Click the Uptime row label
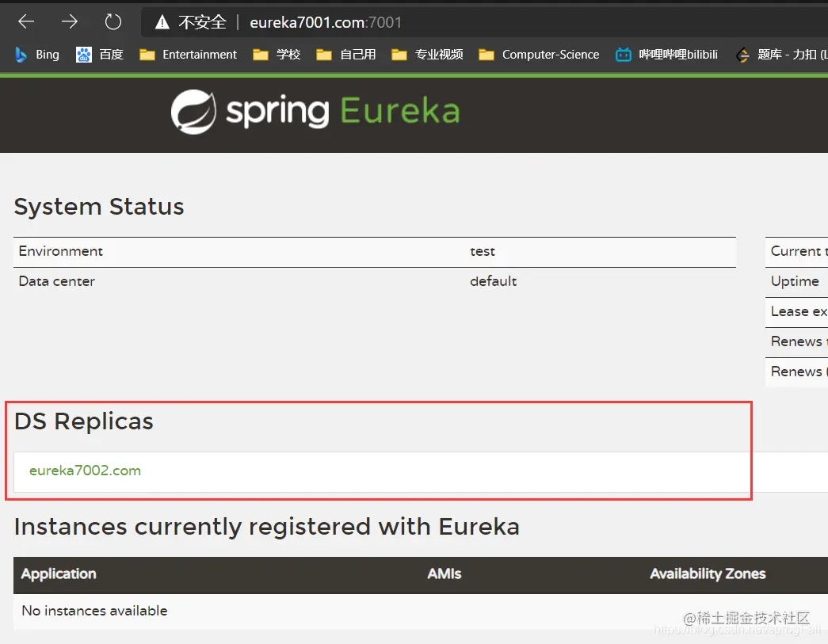The height and width of the screenshot is (644, 828). pos(795,281)
